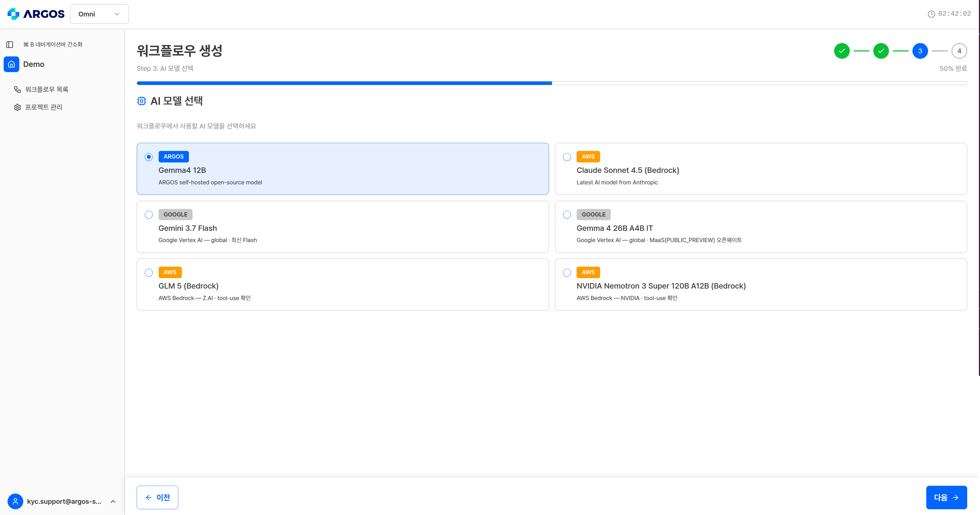This screenshot has height=515, width=980.
Task: Click the clock timer icon
Action: pyautogui.click(x=931, y=14)
